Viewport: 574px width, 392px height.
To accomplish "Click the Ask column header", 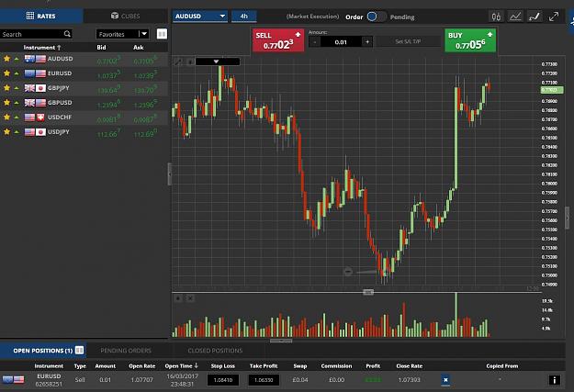I will [x=139, y=47].
